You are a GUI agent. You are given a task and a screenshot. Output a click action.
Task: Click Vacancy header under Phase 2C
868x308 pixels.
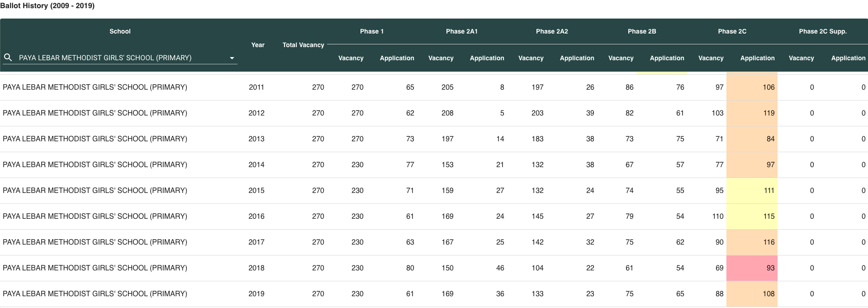click(x=711, y=58)
